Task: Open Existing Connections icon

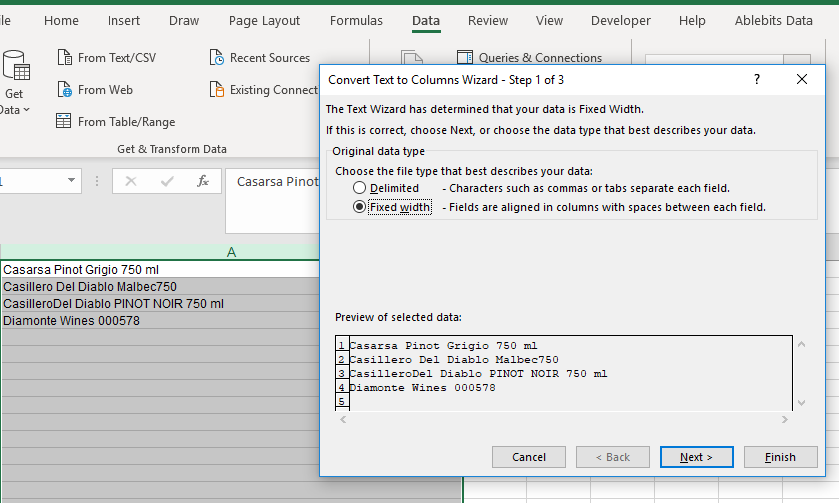Action: [x=217, y=89]
